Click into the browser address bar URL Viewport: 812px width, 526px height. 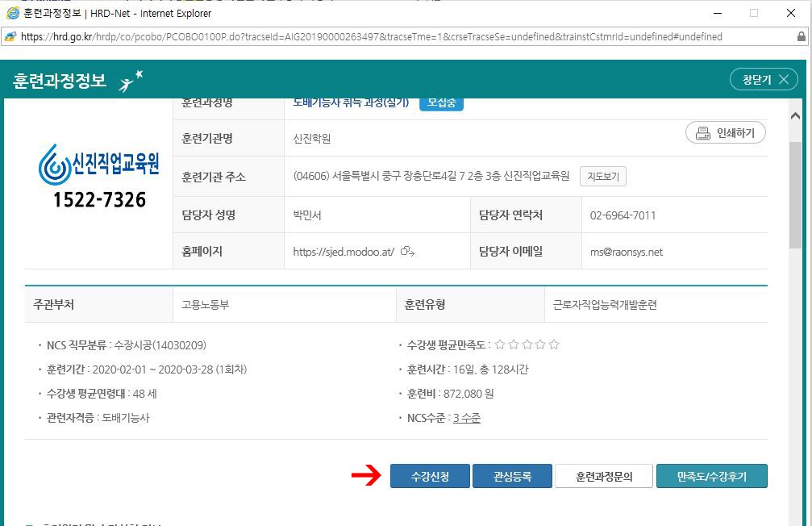point(371,36)
